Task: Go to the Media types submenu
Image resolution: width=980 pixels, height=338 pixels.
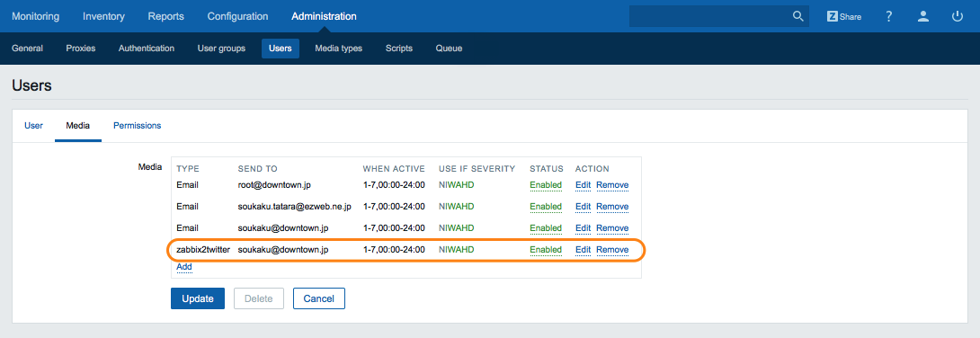Action: point(339,49)
